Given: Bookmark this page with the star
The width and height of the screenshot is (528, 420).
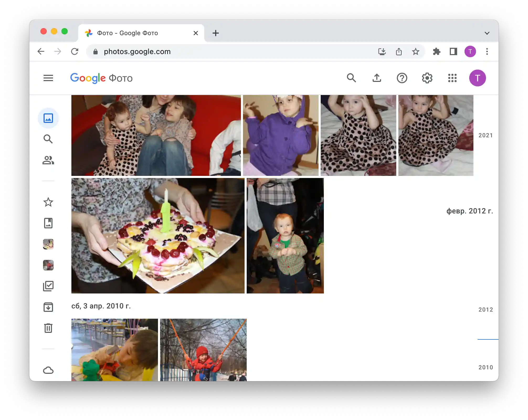Looking at the screenshot, I should [x=416, y=51].
